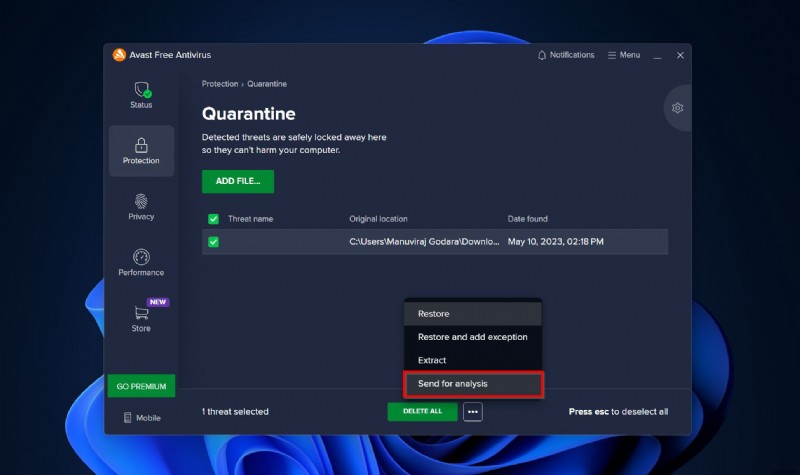Open quarantine settings gear
The height and width of the screenshot is (475, 800).
(x=677, y=108)
